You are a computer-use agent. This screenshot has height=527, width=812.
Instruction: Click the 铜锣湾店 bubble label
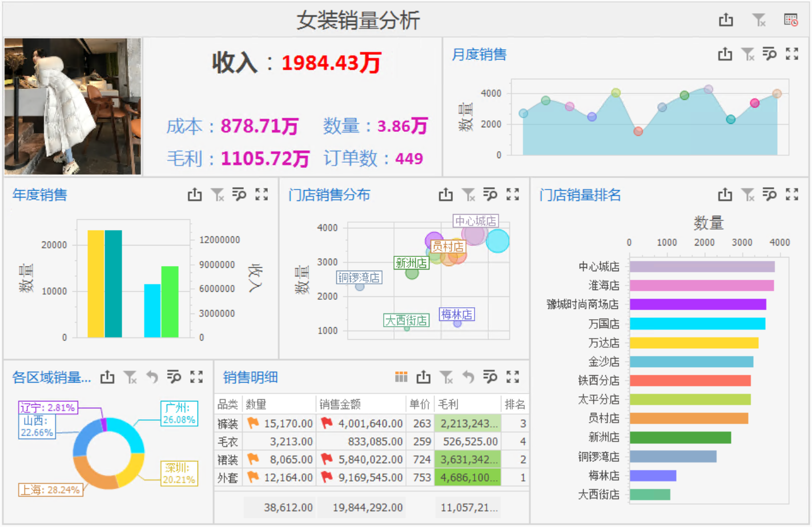coord(359,277)
